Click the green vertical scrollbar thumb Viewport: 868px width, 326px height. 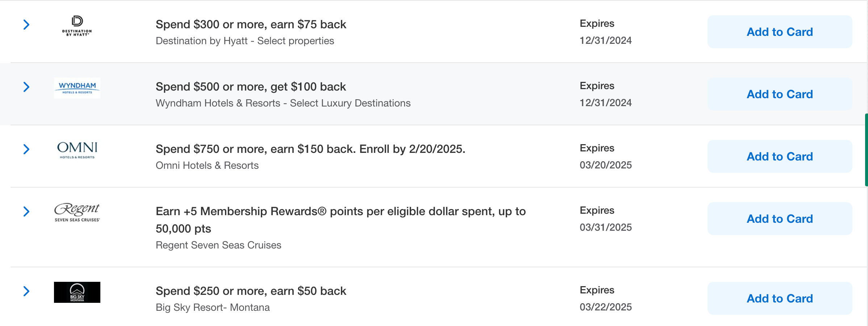click(866, 150)
